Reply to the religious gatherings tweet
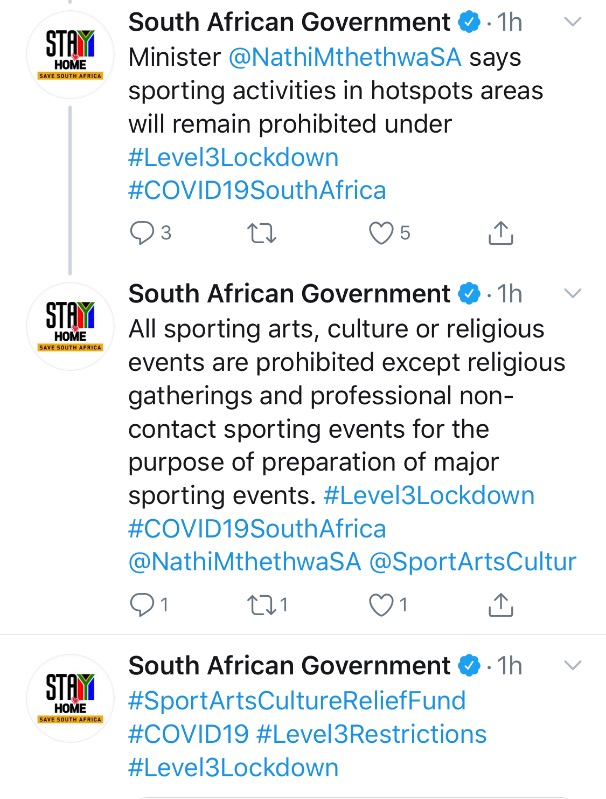This screenshot has height=799, width=606. (x=142, y=604)
